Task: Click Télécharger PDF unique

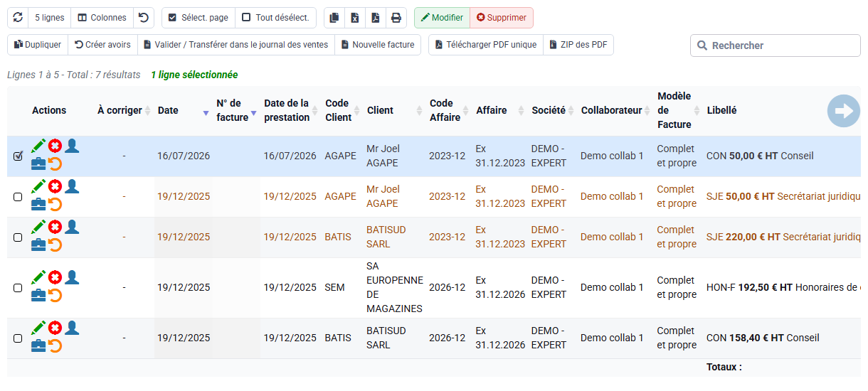Action: click(x=486, y=45)
